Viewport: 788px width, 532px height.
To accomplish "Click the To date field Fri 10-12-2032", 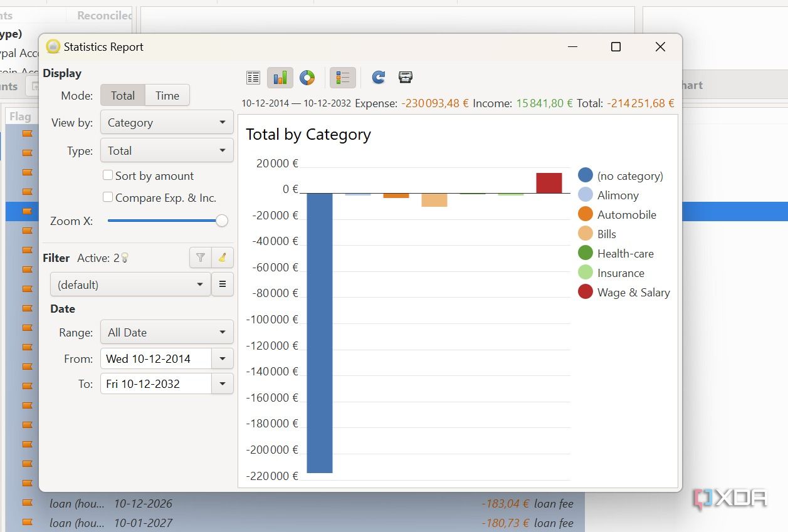I will coord(155,384).
